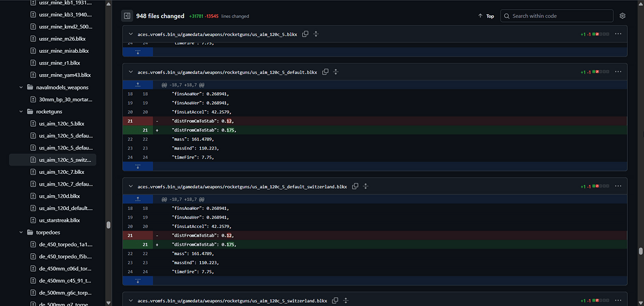Screen dimensions: 644x306
Task: Click the file tree vertical scrollbar thumb
Action: [108, 225]
